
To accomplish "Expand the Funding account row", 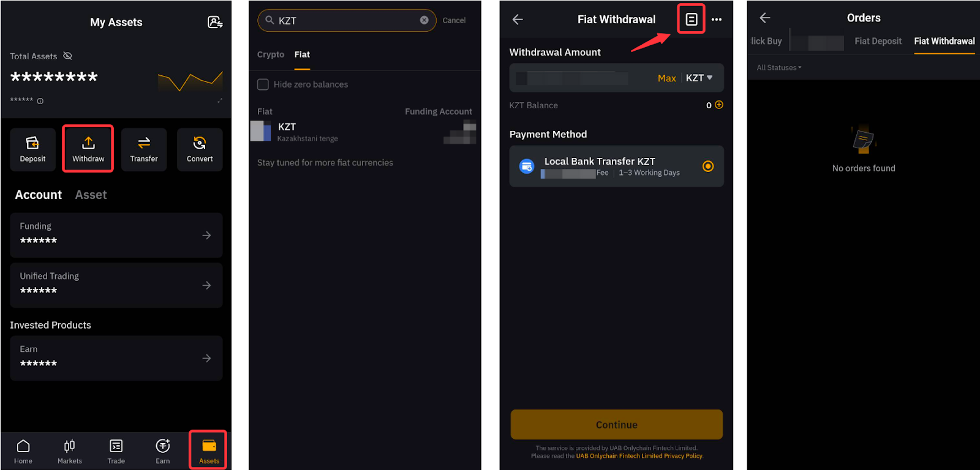I will pos(116,235).
